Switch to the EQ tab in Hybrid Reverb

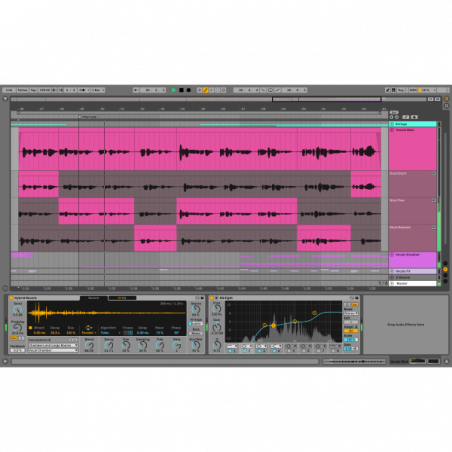(122, 298)
